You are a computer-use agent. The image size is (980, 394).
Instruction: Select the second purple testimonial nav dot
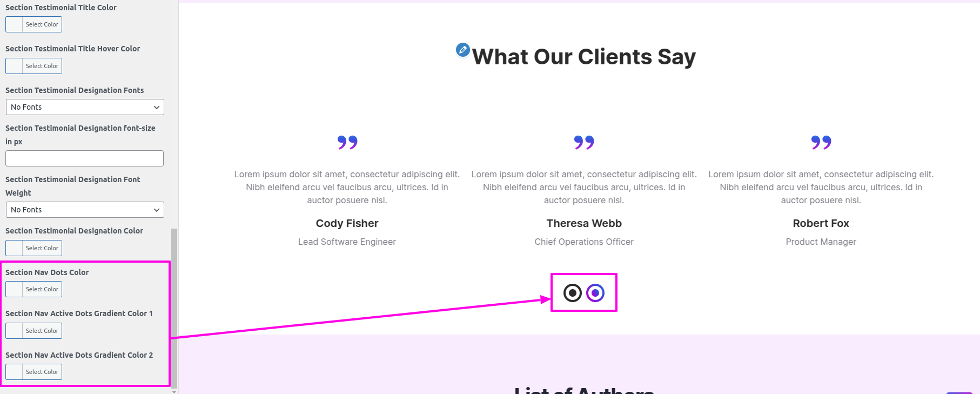click(595, 293)
